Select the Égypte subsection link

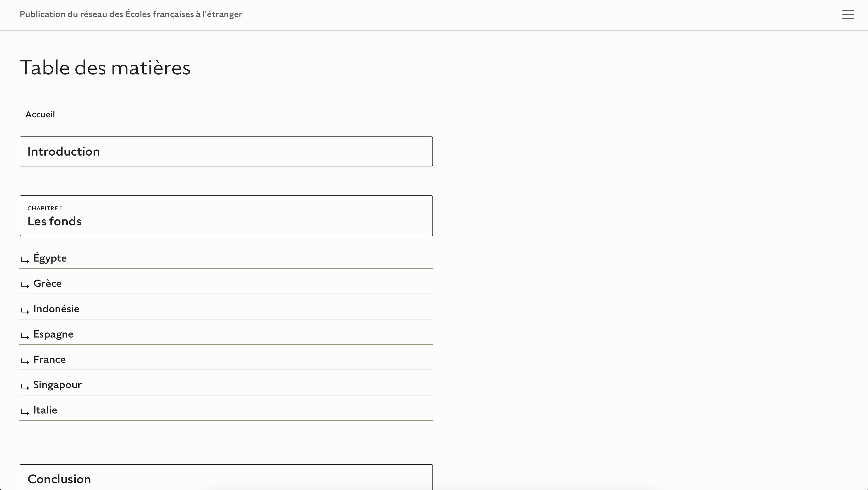click(50, 258)
